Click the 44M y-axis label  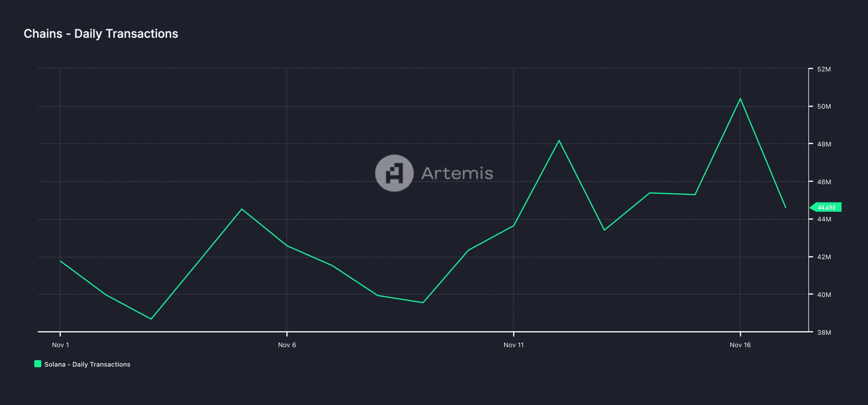[824, 219]
